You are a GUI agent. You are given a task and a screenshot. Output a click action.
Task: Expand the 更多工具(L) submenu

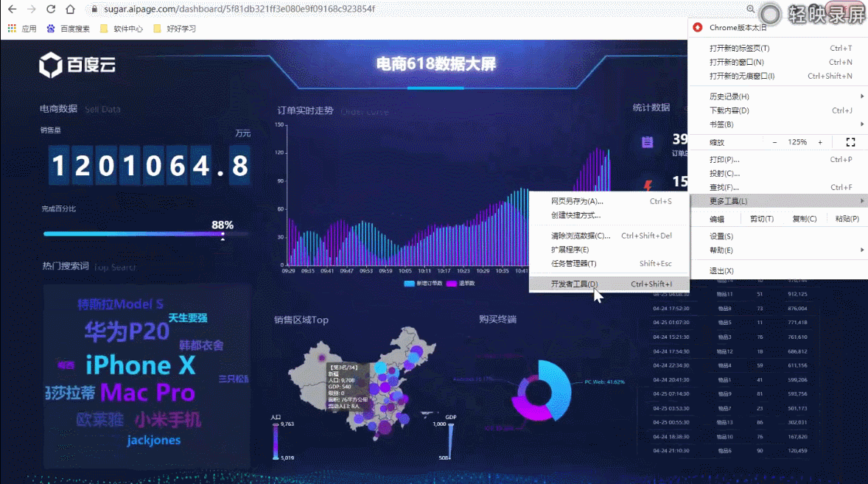coord(778,201)
